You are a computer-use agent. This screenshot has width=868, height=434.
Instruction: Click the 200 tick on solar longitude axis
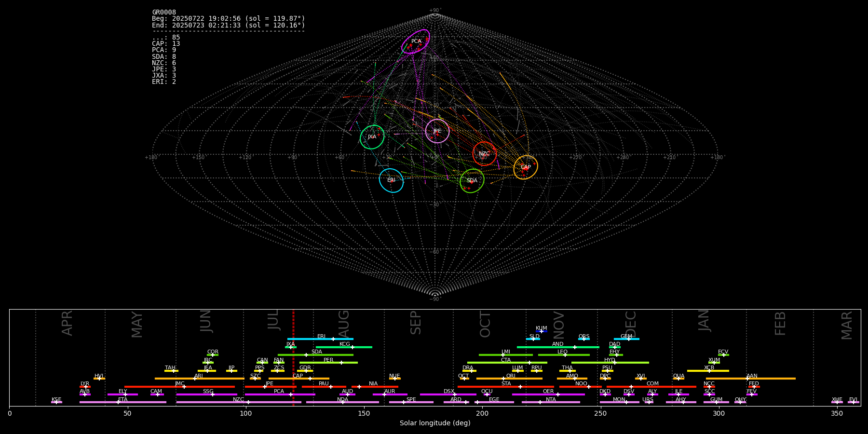coord(482,414)
